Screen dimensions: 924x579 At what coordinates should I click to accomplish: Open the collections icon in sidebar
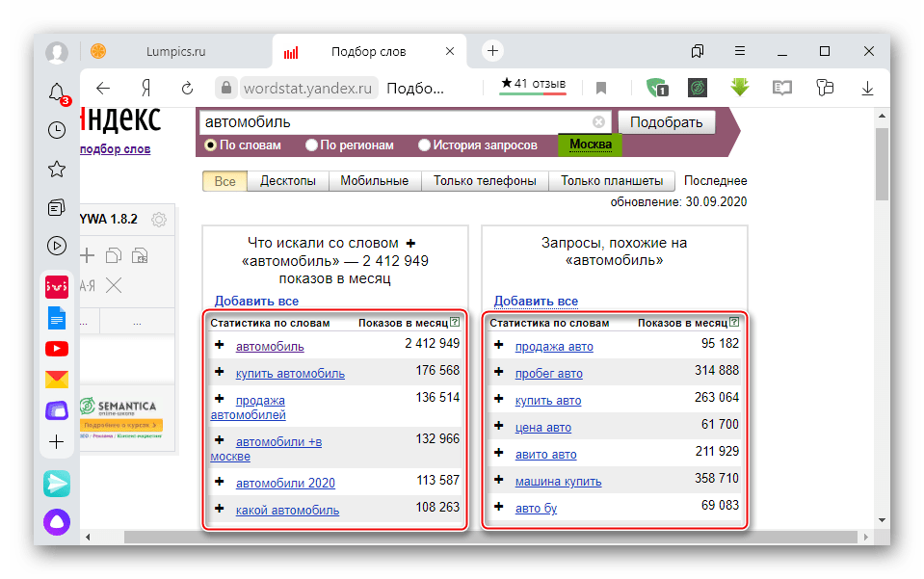coord(57,207)
